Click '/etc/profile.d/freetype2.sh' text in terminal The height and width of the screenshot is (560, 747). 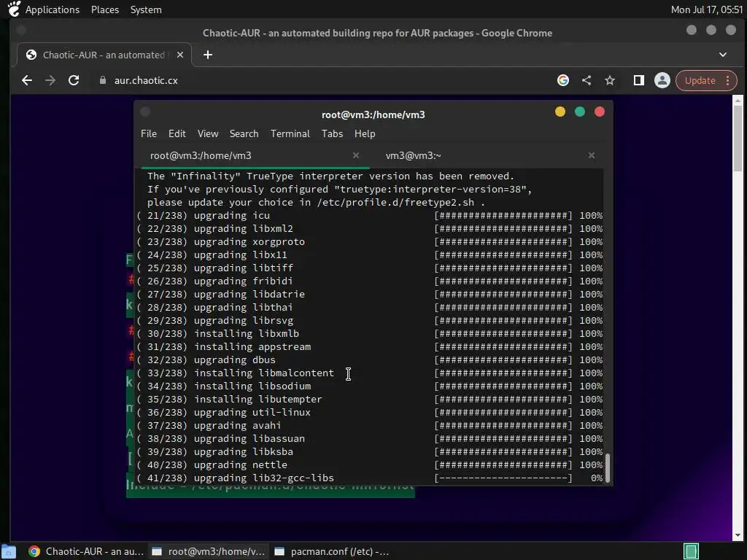[395, 203]
